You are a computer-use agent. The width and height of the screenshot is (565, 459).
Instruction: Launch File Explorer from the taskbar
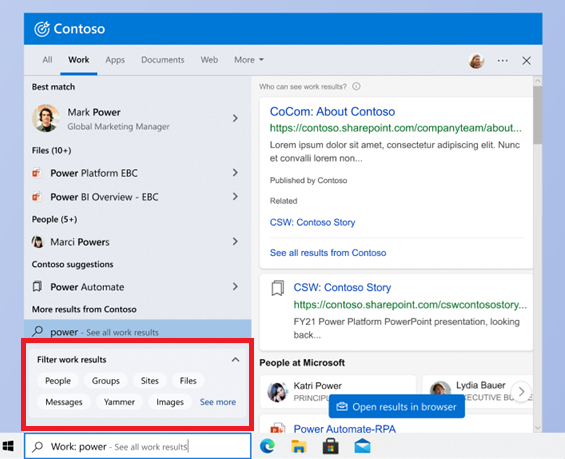click(299, 446)
